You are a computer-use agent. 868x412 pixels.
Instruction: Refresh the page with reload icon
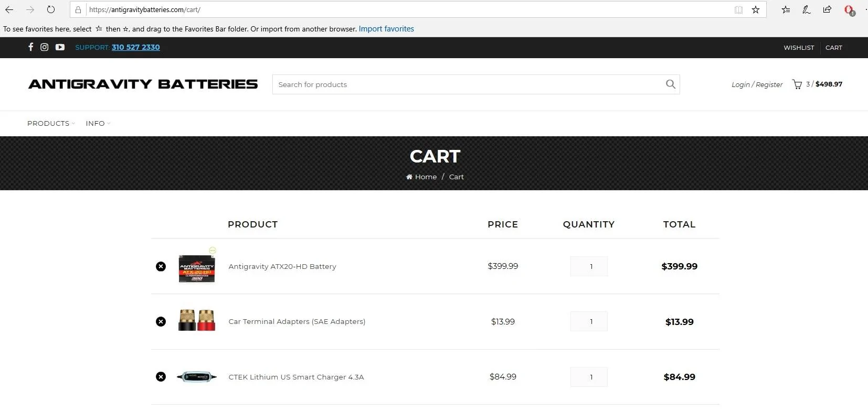[x=51, y=9]
